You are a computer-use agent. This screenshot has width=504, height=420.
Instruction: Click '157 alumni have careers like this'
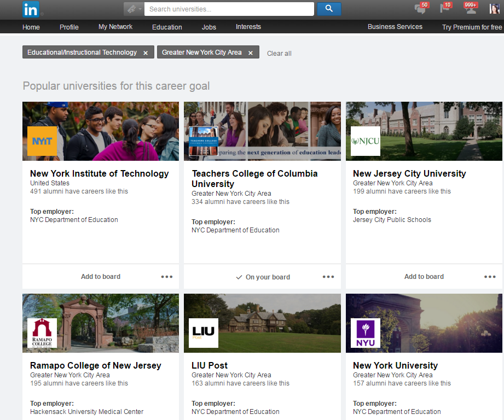pyautogui.click(x=402, y=383)
